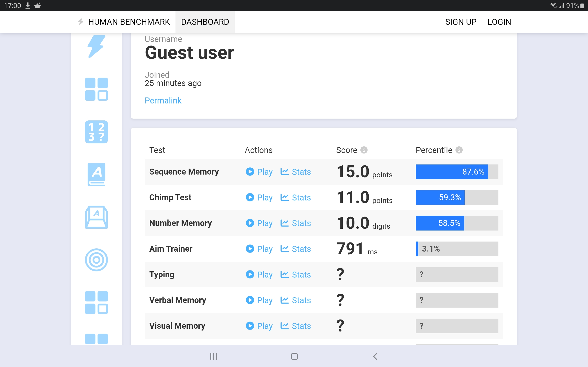Click the Score info icon
Image resolution: width=588 pixels, height=367 pixels.
[x=364, y=150]
